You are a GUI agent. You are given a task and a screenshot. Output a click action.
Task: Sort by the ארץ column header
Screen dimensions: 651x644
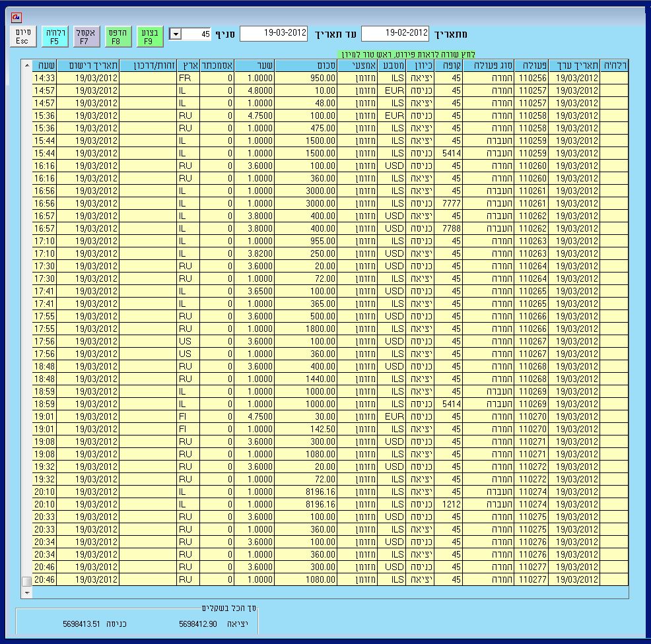(188, 65)
